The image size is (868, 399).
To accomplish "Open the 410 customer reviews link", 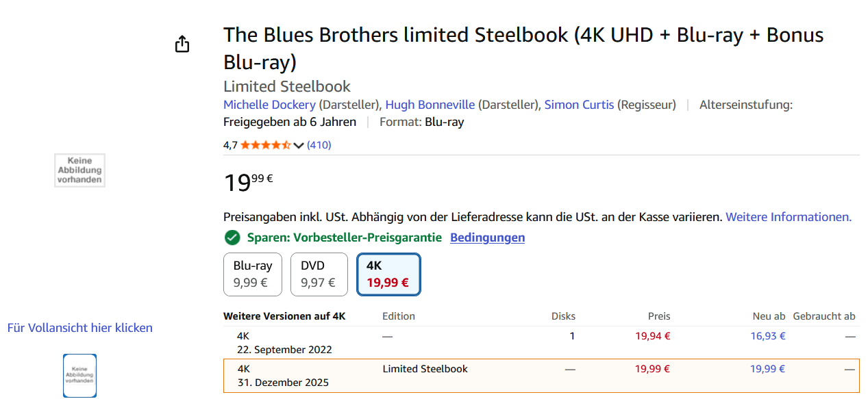I will pyautogui.click(x=319, y=145).
